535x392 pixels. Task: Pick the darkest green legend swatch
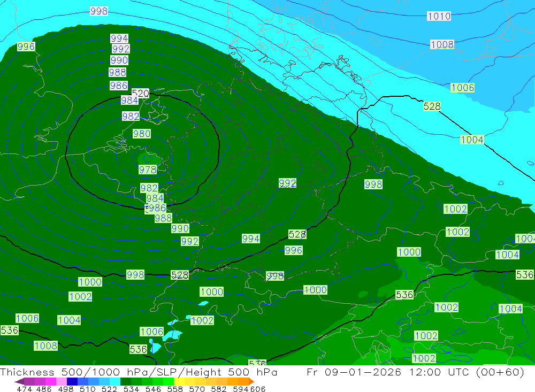[x=126, y=381]
